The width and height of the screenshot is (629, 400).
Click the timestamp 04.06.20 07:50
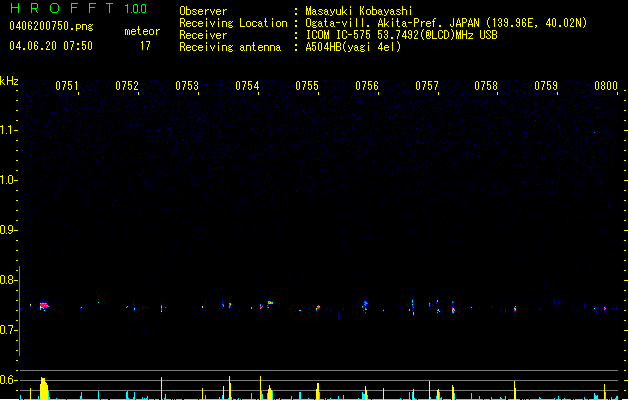click(51, 46)
